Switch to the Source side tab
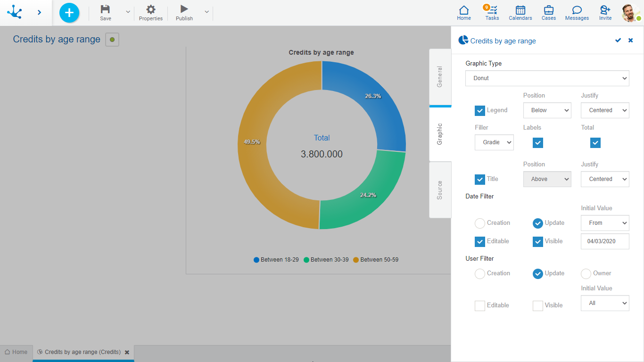Screen dimensions: 644x362 pyautogui.click(x=440, y=189)
